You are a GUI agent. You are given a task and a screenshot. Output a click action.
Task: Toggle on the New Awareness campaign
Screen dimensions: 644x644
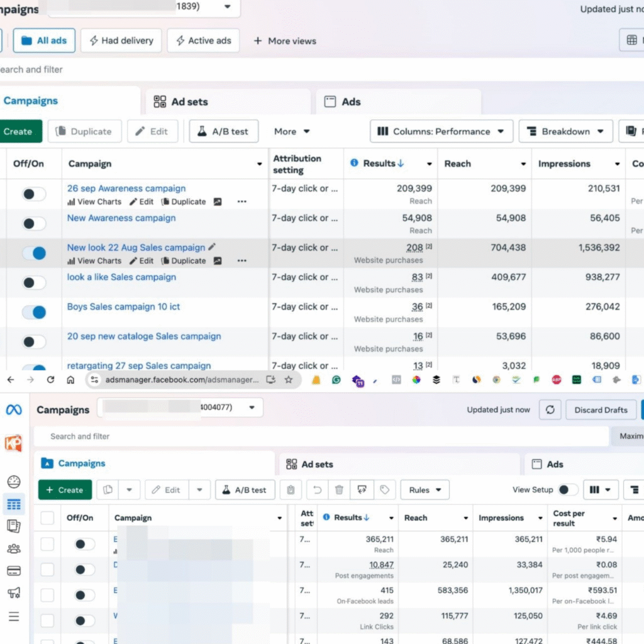pos(34,223)
